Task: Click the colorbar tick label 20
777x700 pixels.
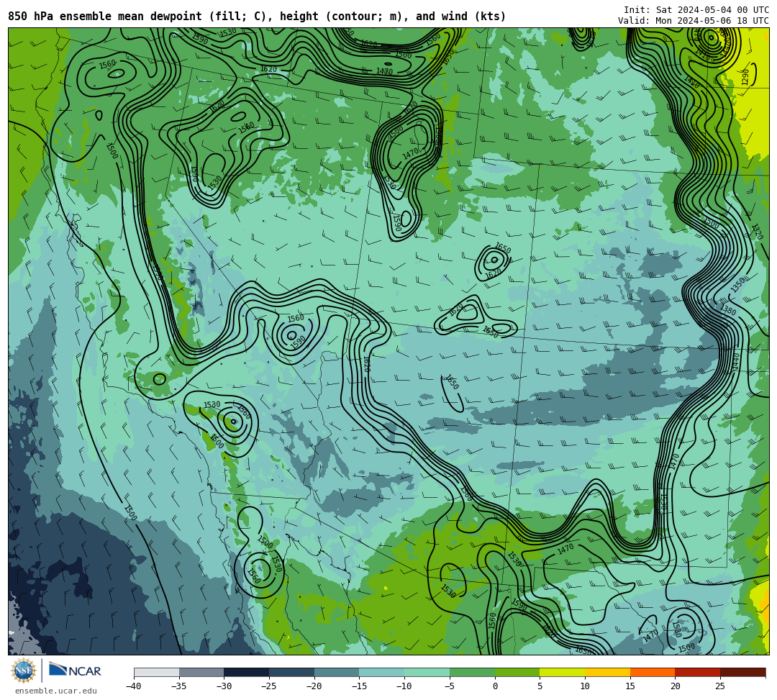Action: click(x=676, y=686)
